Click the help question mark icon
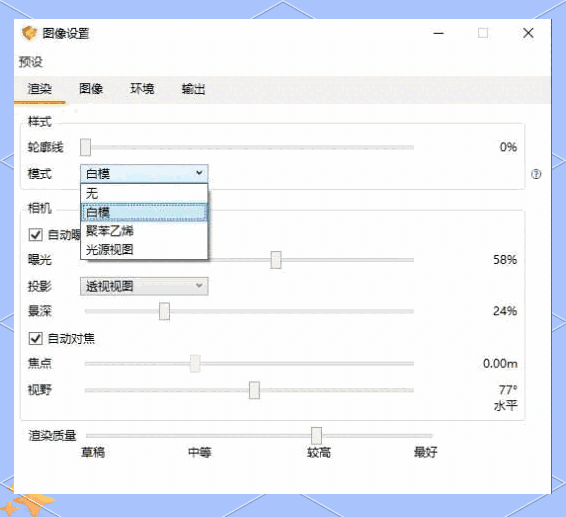This screenshot has height=517, width=566. pyautogui.click(x=536, y=174)
